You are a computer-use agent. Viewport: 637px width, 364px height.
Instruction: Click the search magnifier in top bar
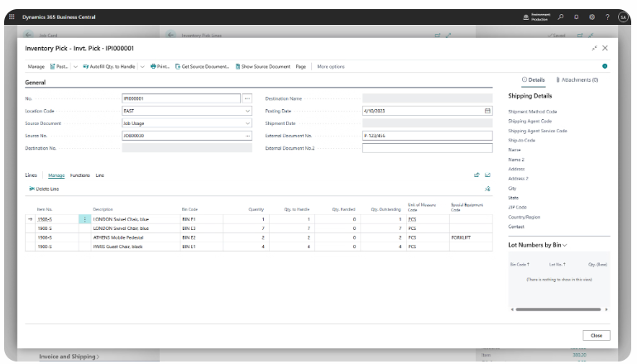click(x=561, y=17)
